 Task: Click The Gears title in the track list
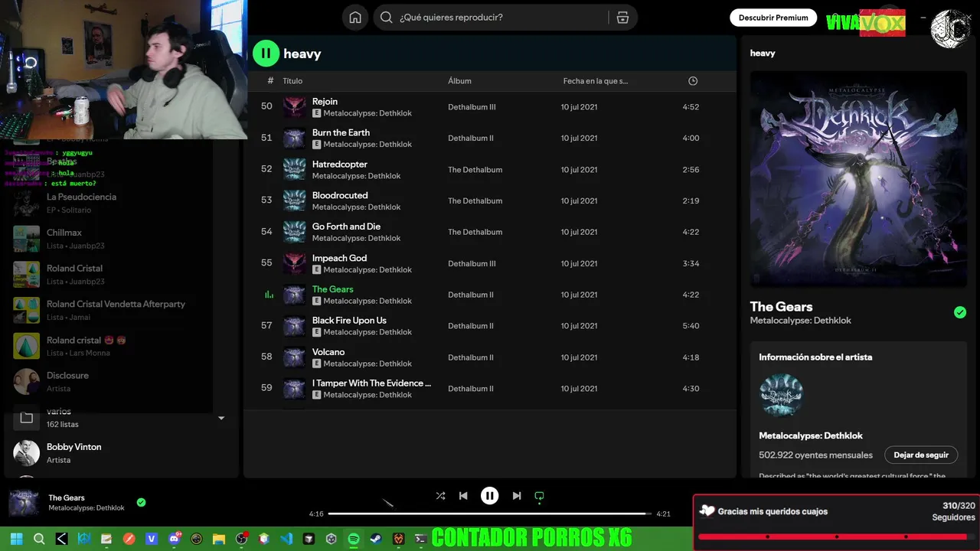pos(333,289)
